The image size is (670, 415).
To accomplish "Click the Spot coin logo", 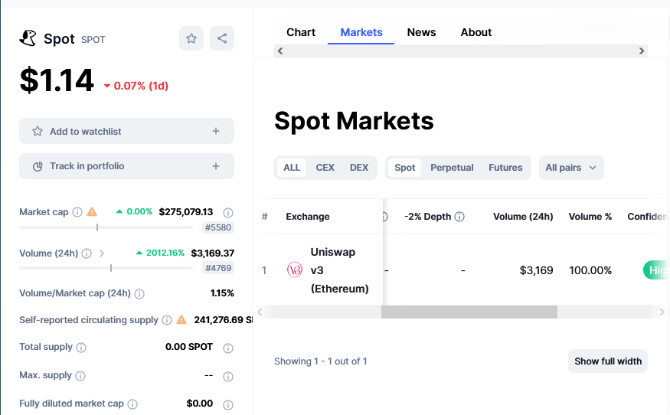I will (x=28, y=38).
